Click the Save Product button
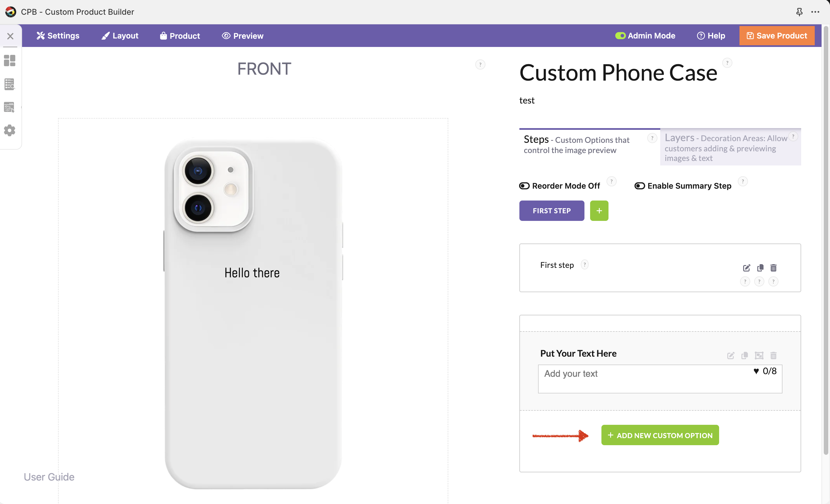This screenshot has height=504, width=830. (777, 36)
